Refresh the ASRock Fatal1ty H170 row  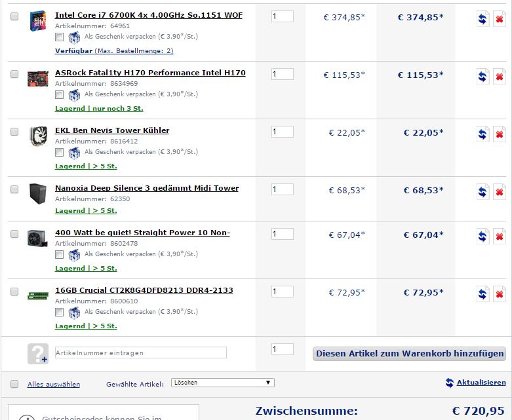pos(482,77)
